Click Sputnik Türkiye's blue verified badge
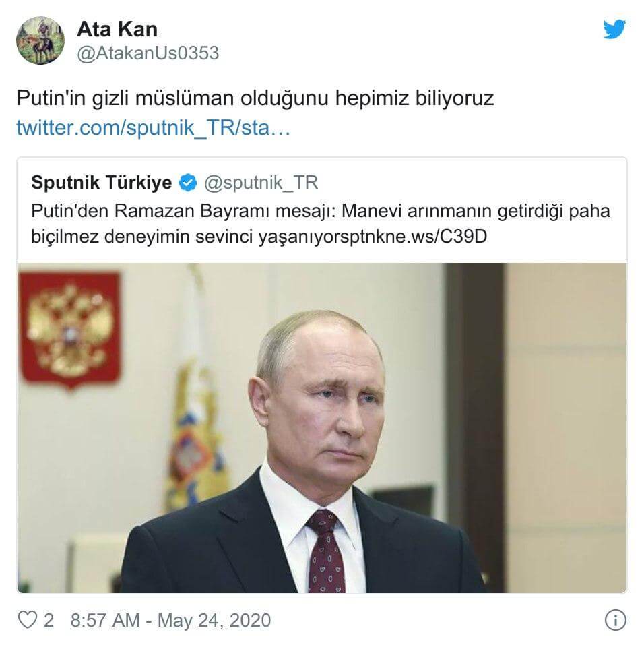644x647 pixels. [x=188, y=183]
